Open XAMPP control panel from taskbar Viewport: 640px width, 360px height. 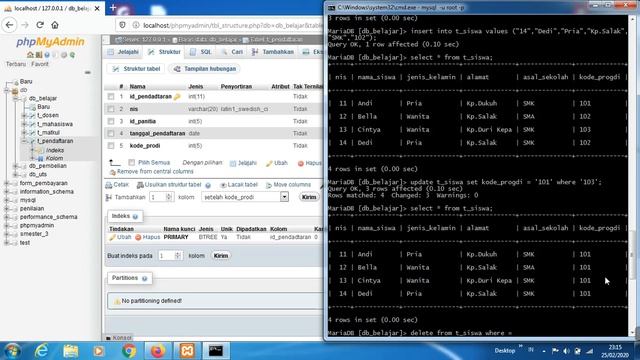[187, 351]
